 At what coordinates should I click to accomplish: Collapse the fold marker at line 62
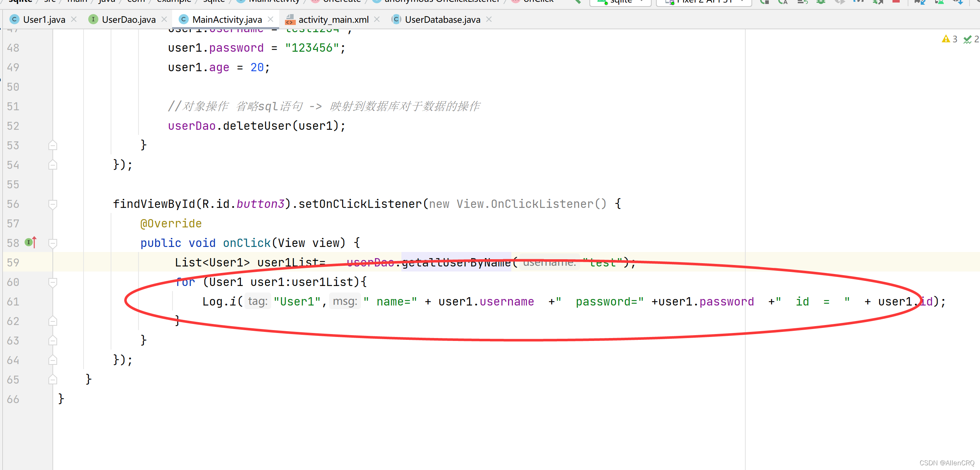tap(53, 321)
